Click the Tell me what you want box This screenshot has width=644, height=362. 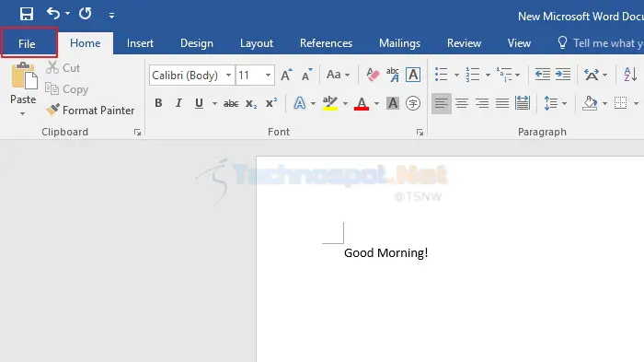[x=601, y=43]
